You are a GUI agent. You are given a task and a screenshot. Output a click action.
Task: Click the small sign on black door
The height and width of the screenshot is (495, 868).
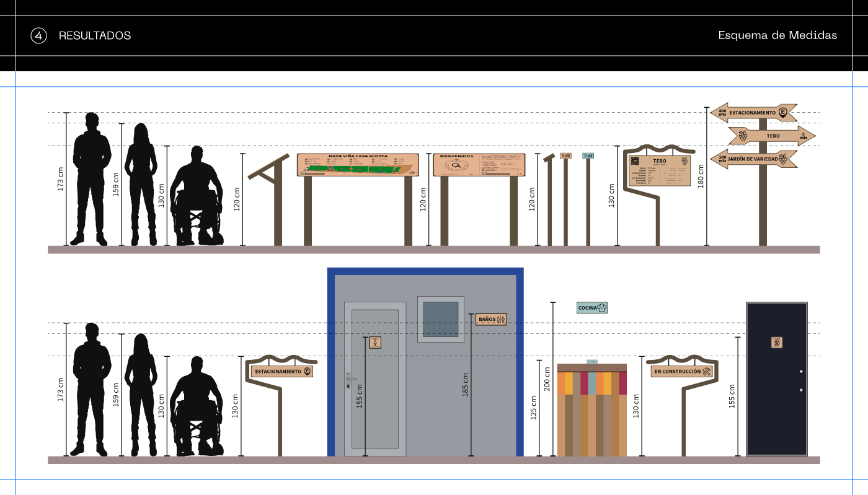(777, 342)
